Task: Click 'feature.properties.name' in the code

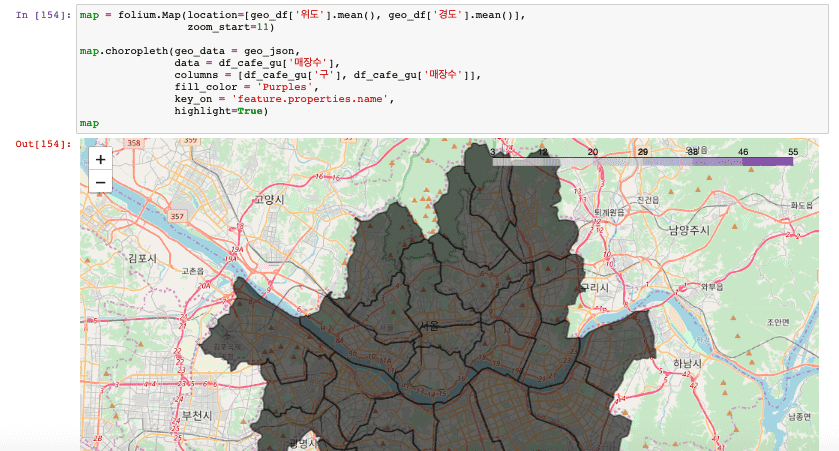Action: pyautogui.click(x=310, y=99)
